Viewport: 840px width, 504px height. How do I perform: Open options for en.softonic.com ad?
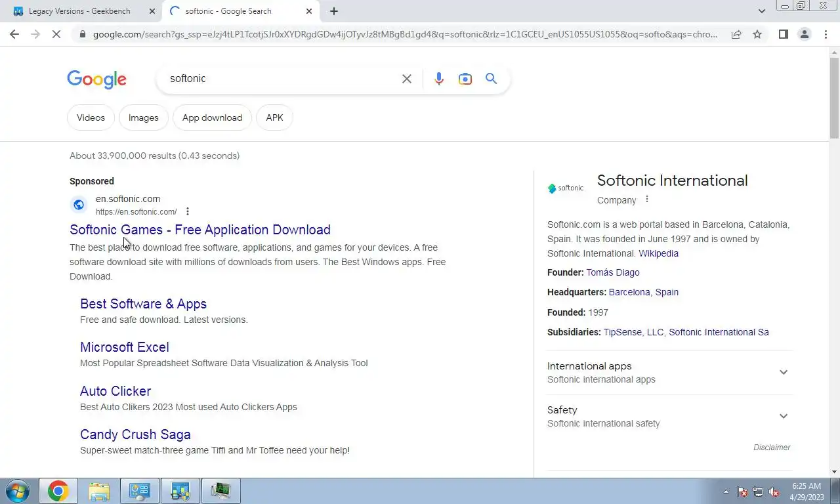(x=188, y=211)
